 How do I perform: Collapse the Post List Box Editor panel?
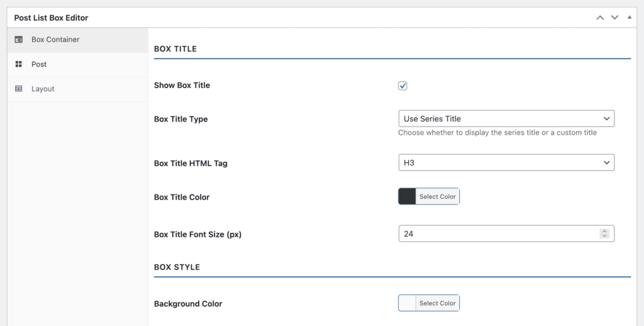[630, 18]
